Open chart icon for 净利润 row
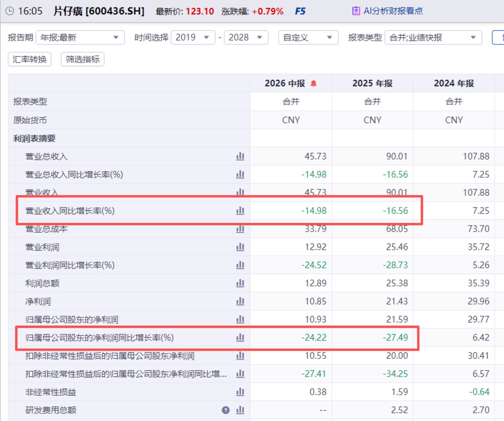The width and height of the screenshot is (504, 421). 240,301
